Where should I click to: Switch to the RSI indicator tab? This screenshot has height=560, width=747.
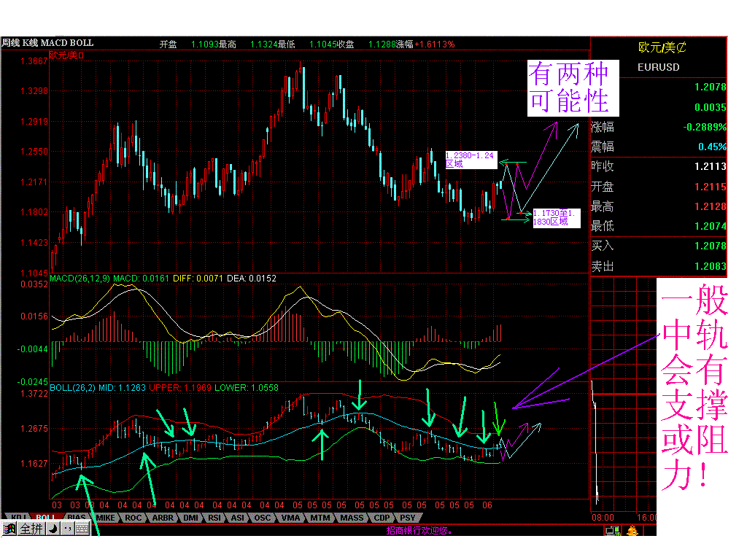click(x=214, y=518)
